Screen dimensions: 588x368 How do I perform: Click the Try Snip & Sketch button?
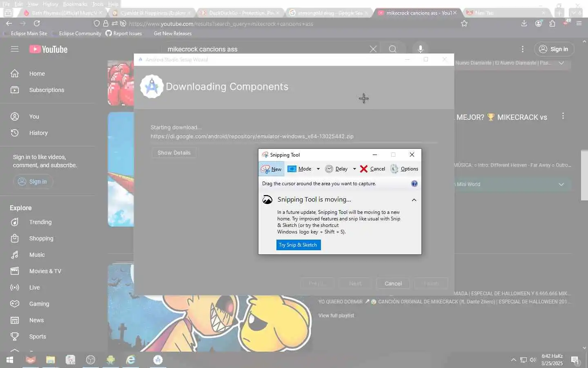[298, 245]
